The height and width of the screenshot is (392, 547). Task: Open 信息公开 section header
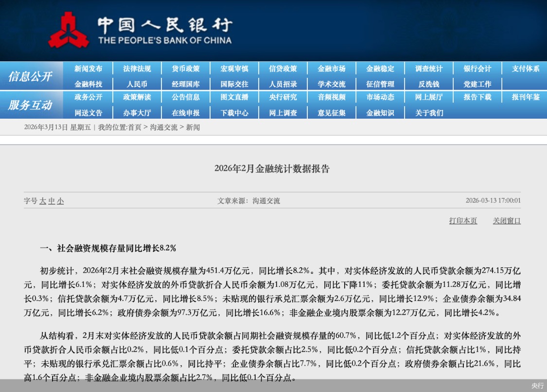point(31,76)
